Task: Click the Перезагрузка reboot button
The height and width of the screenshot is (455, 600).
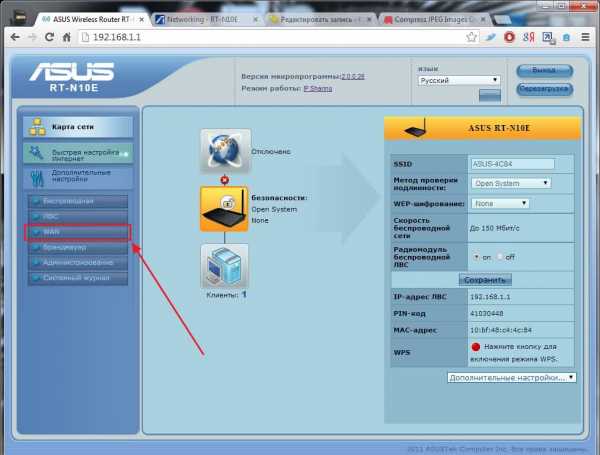Action: click(545, 89)
